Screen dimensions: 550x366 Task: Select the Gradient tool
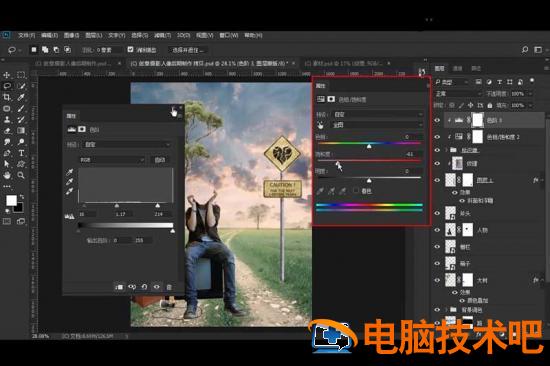(21, 131)
